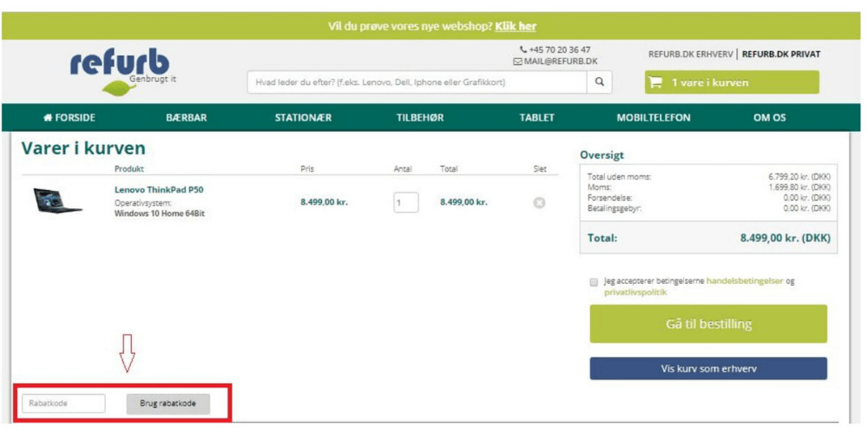
Task: Focus the product search field
Action: pos(418,82)
